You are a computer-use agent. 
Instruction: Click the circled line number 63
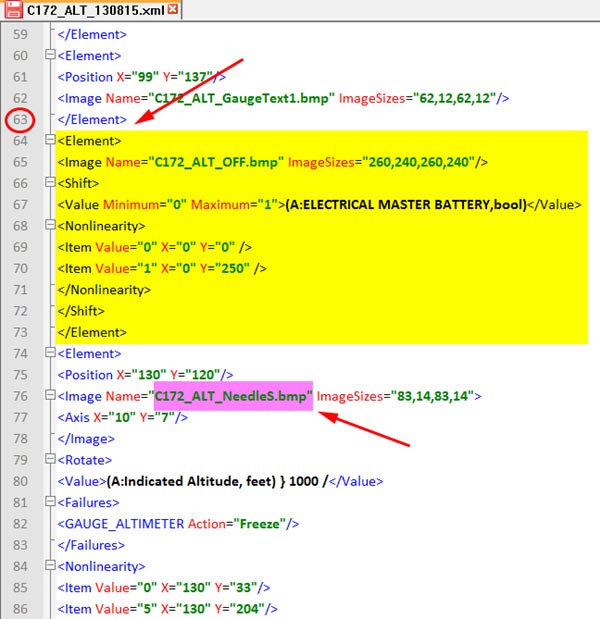tap(20, 120)
